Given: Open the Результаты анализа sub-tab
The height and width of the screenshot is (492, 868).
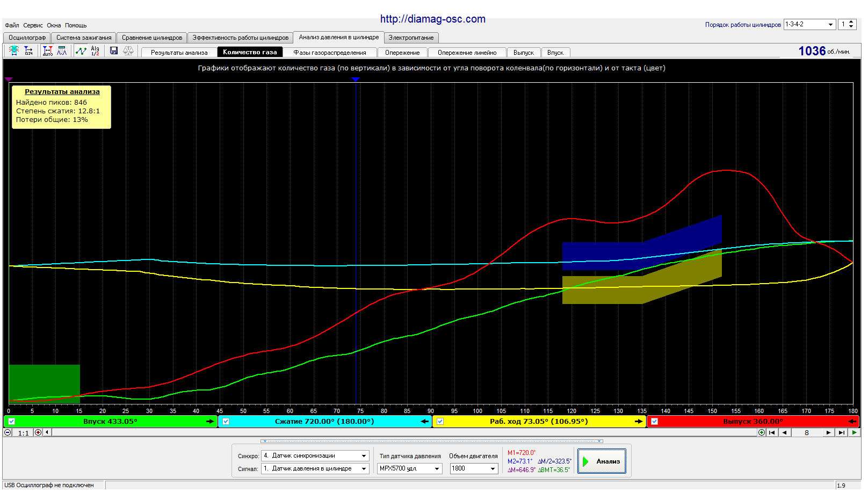Looking at the screenshot, I should pyautogui.click(x=179, y=52).
